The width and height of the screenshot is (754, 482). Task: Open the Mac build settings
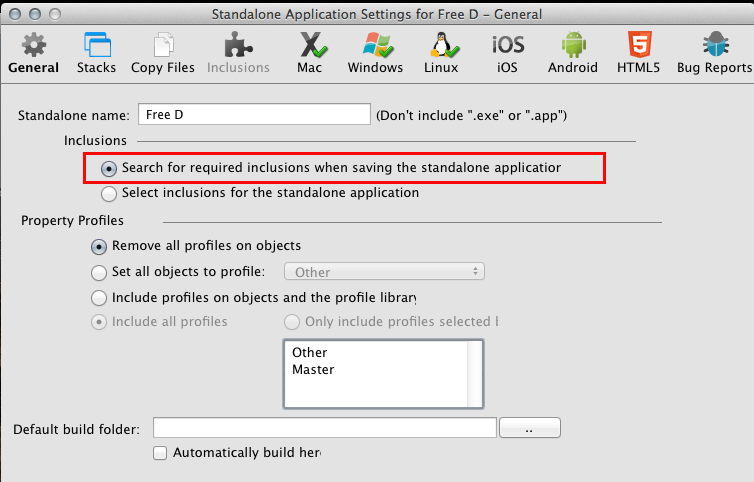310,53
